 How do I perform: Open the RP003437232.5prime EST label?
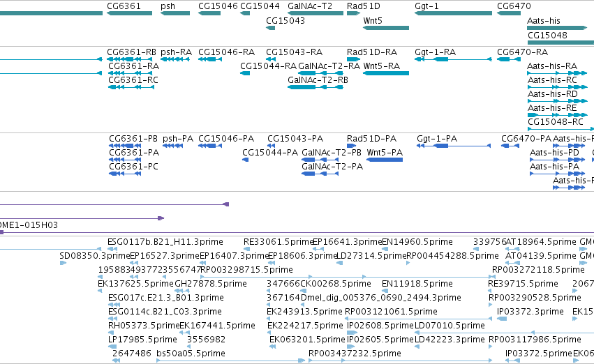point(355,354)
